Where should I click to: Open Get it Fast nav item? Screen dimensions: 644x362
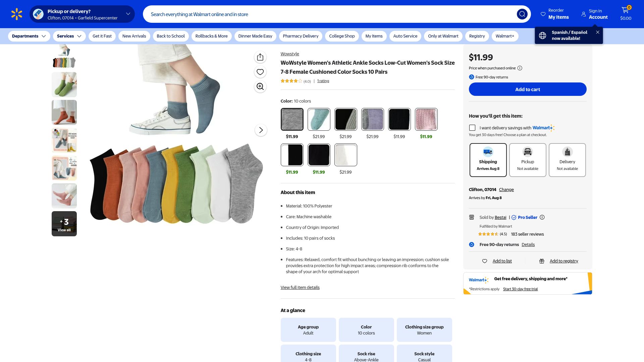pyautogui.click(x=102, y=36)
